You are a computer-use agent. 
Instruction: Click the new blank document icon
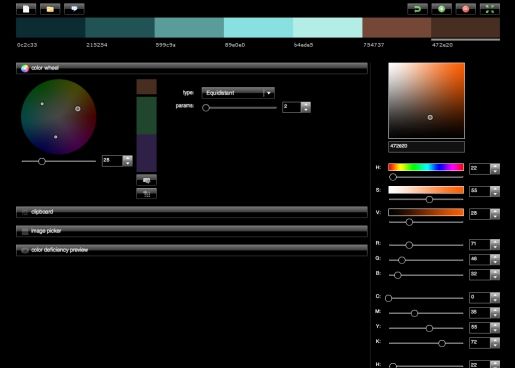tap(26, 9)
